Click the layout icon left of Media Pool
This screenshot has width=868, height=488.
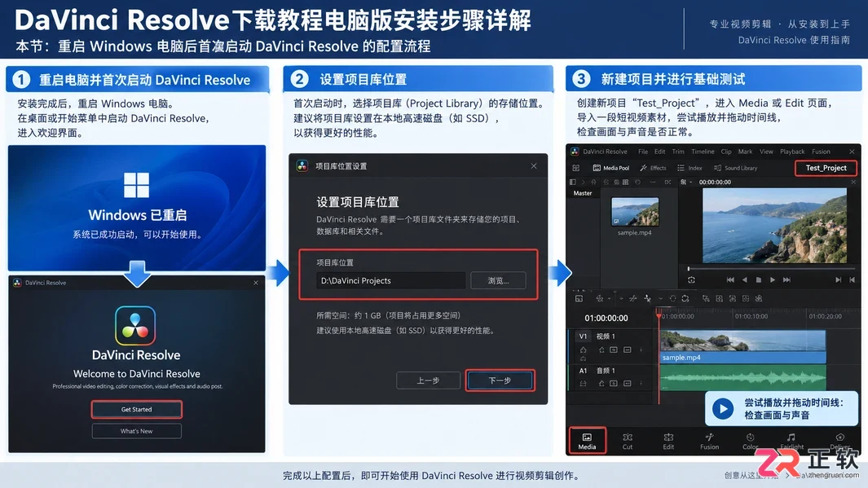click(575, 168)
